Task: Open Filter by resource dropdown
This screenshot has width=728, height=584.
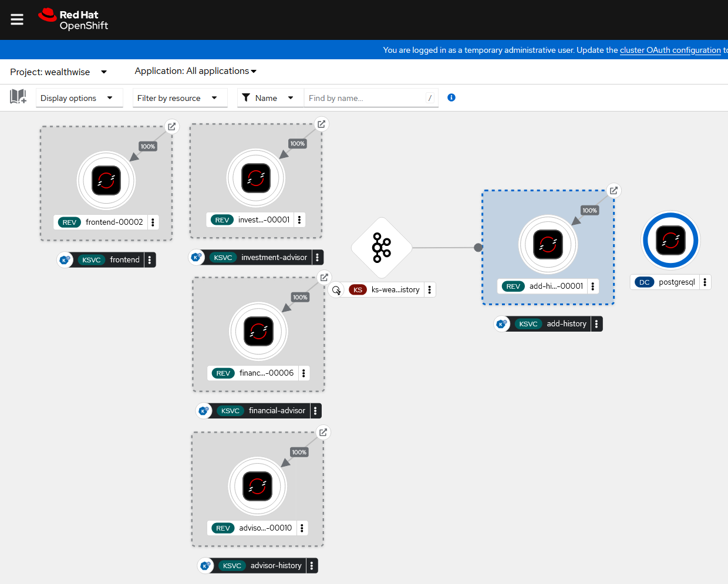Action: click(x=180, y=98)
